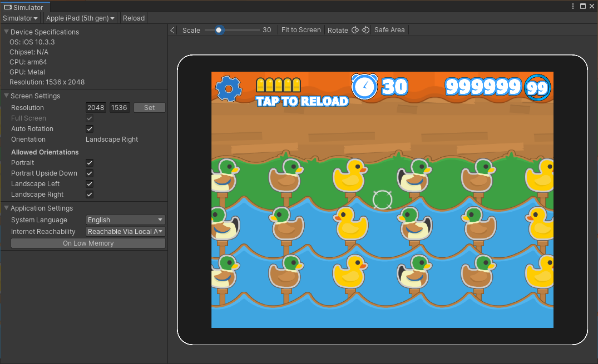The width and height of the screenshot is (598, 364).
Task: Click the On Low Memory button
Action: coord(88,243)
